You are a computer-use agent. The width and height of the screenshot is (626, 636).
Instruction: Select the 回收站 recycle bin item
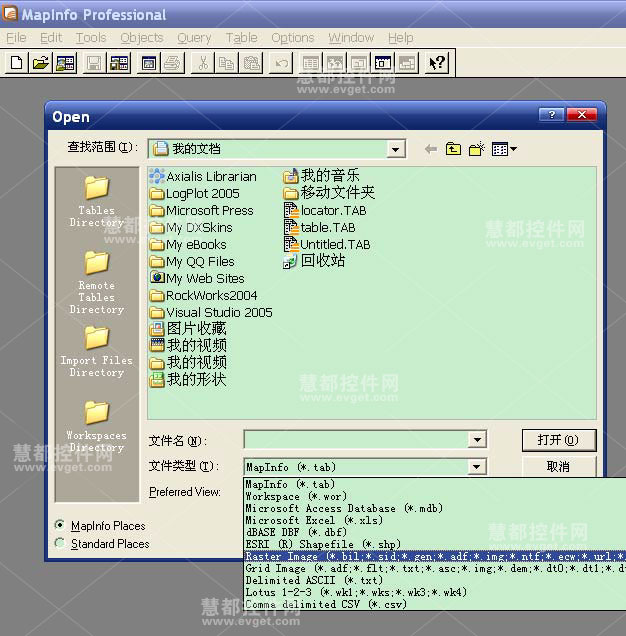(x=314, y=261)
